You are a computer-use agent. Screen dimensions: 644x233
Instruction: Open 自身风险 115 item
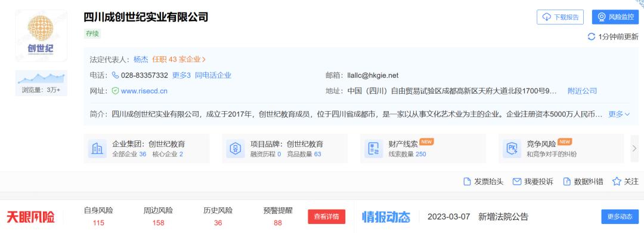click(x=98, y=216)
